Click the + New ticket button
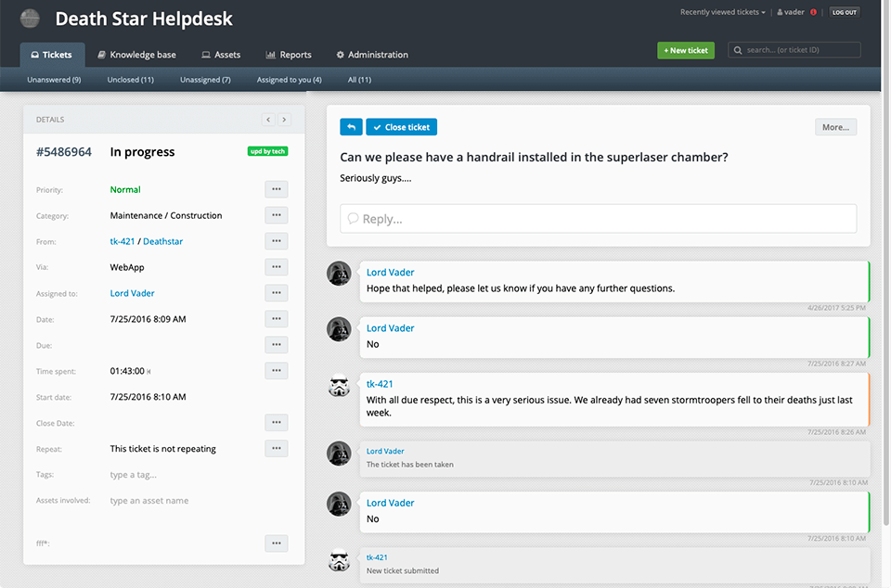 [x=686, y=49]
